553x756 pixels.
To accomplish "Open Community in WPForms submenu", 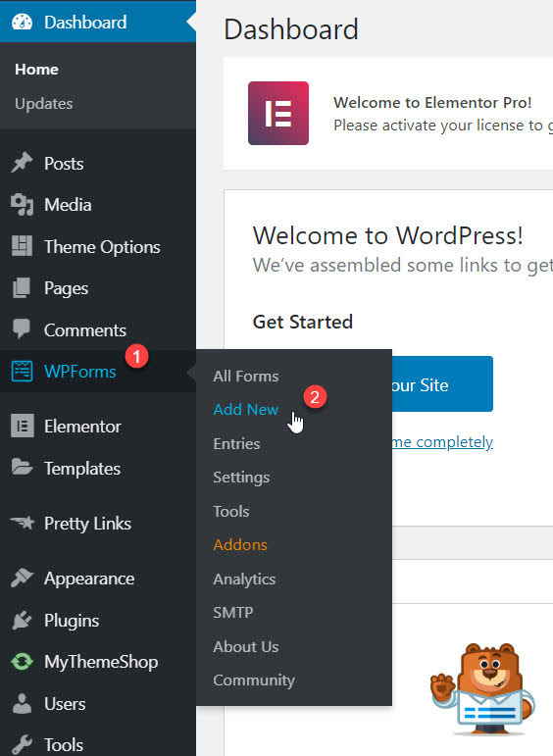I will 254,680.
